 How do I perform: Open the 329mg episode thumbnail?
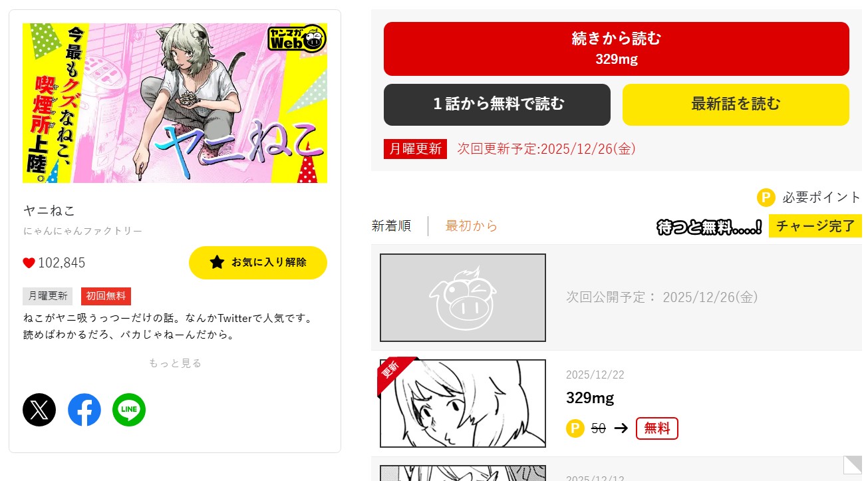(x=463, y=404)
